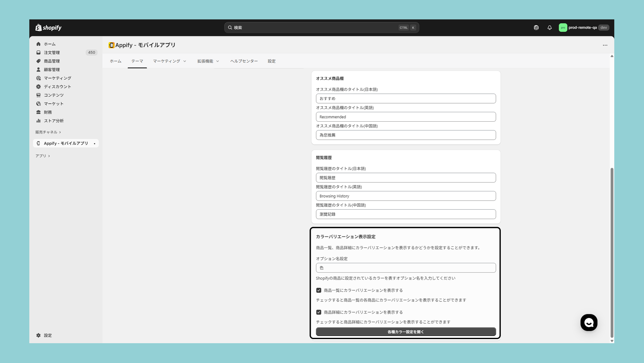Uncheck 商品一覧にカラーバリエーションを表示する checkbox
Image resolution: width=644 pixels, height=363 pixels.
click(x=318, y=290)
